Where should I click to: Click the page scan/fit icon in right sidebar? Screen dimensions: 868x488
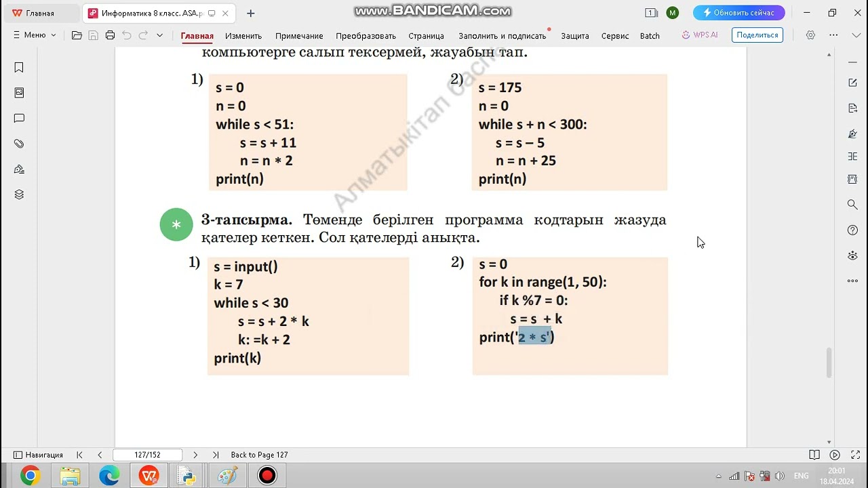852,180
